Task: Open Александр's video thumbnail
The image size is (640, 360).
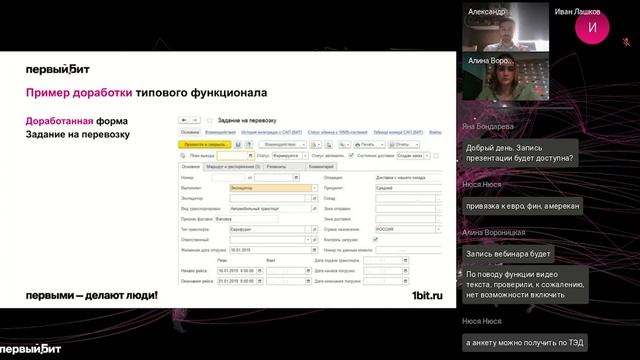Action: [x=505, y=27]
